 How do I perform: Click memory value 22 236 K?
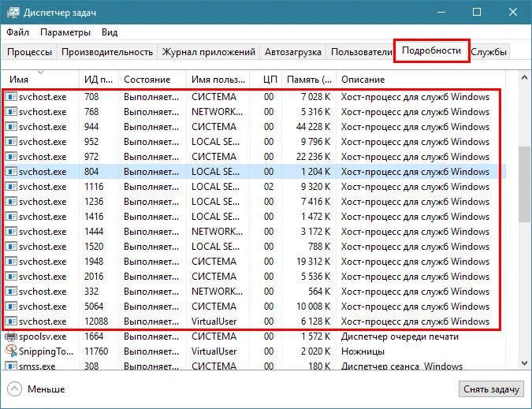[x=313, y=156]
